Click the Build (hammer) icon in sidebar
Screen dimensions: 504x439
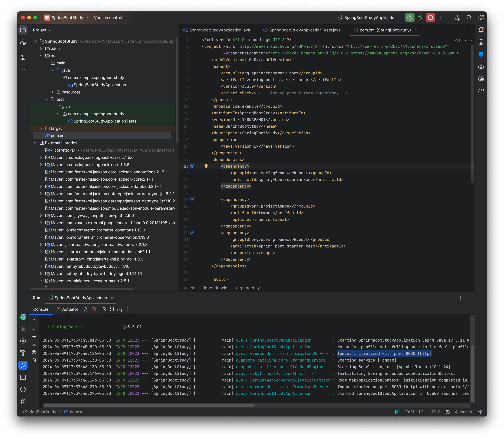point(23,353)
